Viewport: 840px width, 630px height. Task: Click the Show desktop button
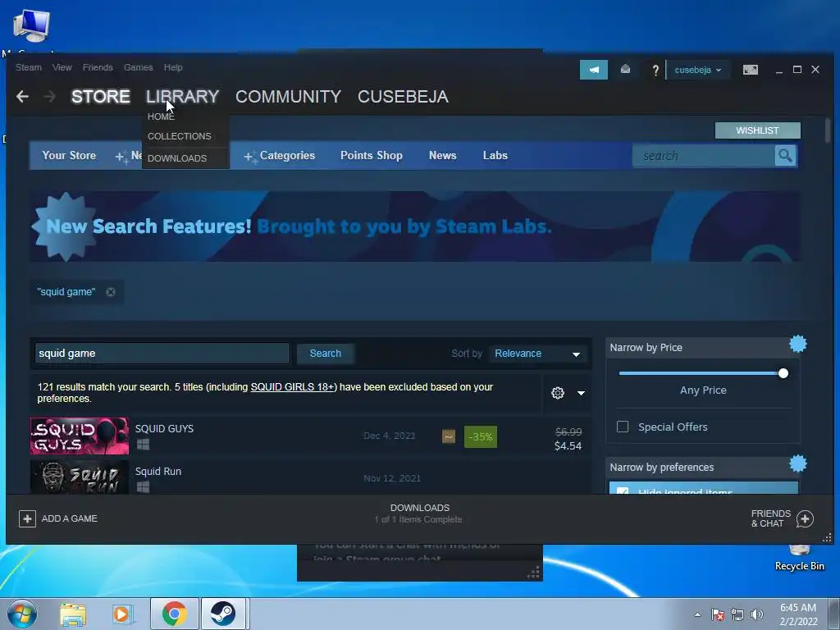click(x=835, y=614)
